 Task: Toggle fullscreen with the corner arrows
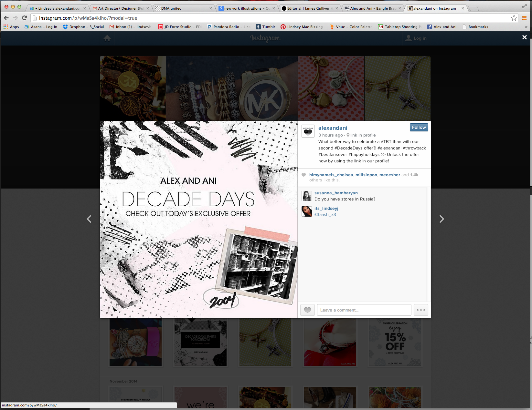pos(524,6)
